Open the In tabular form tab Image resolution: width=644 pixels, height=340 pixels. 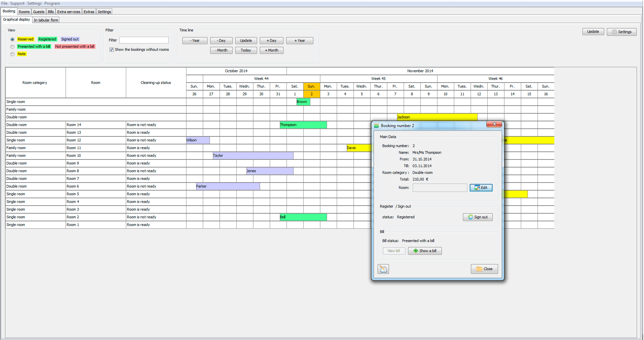click(x=46, y=20)
